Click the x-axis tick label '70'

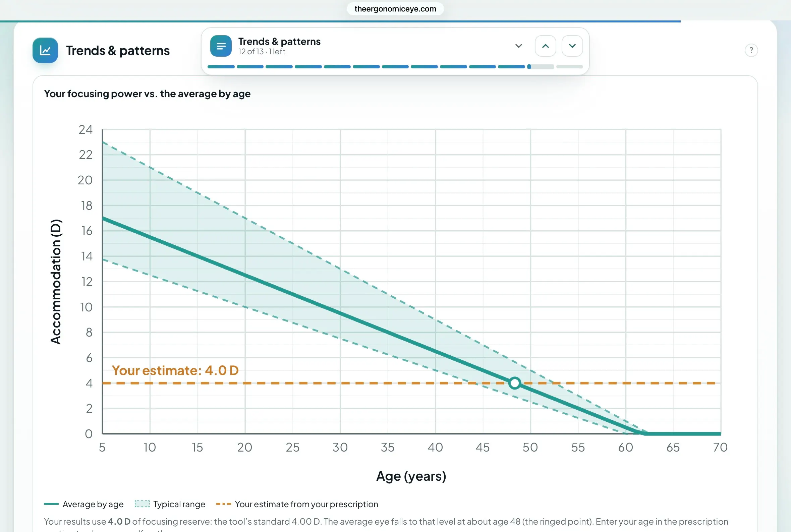point(720,447)
